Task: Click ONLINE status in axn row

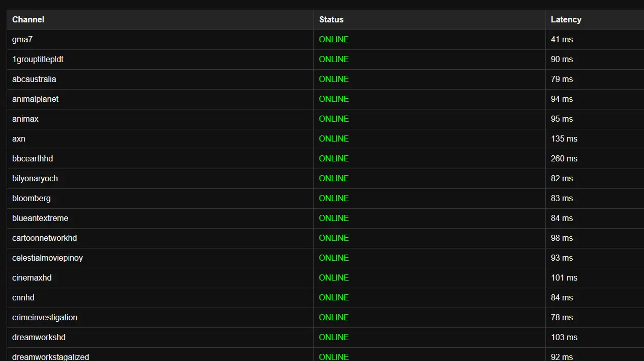Action: pos(334,138)
